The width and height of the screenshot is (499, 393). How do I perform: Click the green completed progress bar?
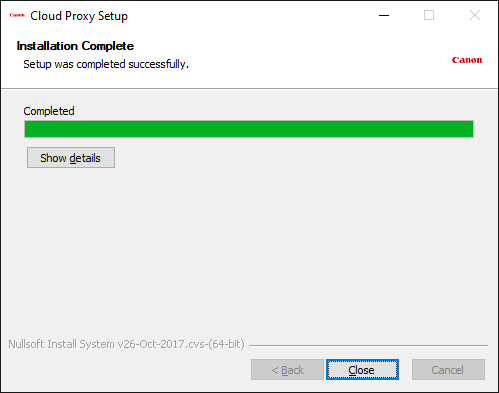tap(249, 129)
